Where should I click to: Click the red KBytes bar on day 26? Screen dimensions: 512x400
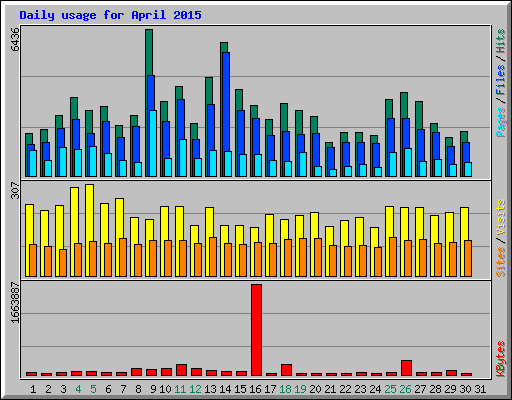click(x=406, y=368)
